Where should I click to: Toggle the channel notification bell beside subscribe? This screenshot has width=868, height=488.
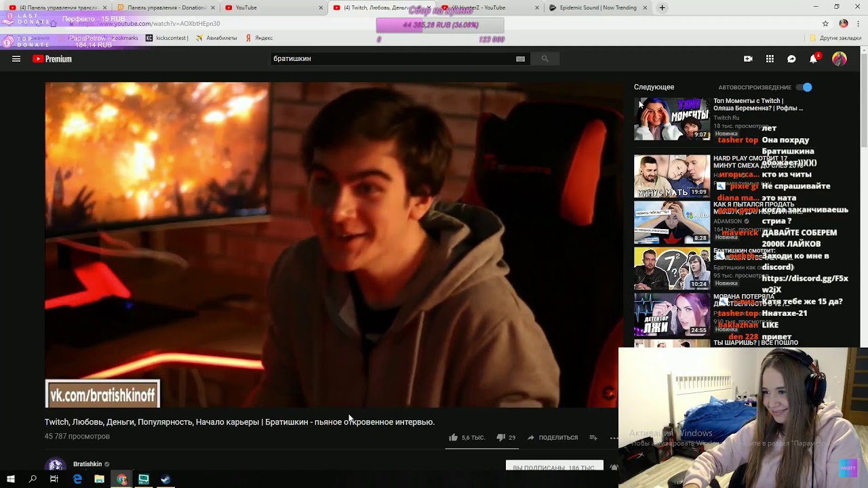click(x=614, y=468)
